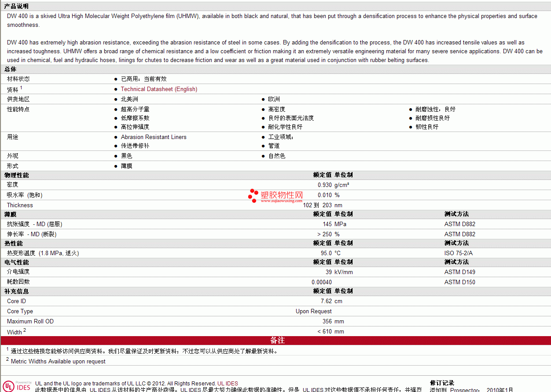
Task: Select the 总体 section header
Action: [10, 69]
